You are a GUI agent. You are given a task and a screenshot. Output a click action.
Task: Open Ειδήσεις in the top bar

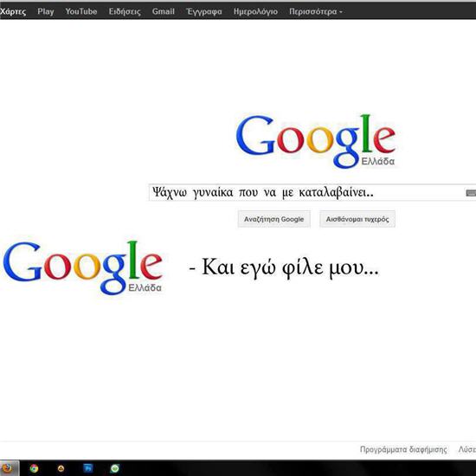(125, 11)
